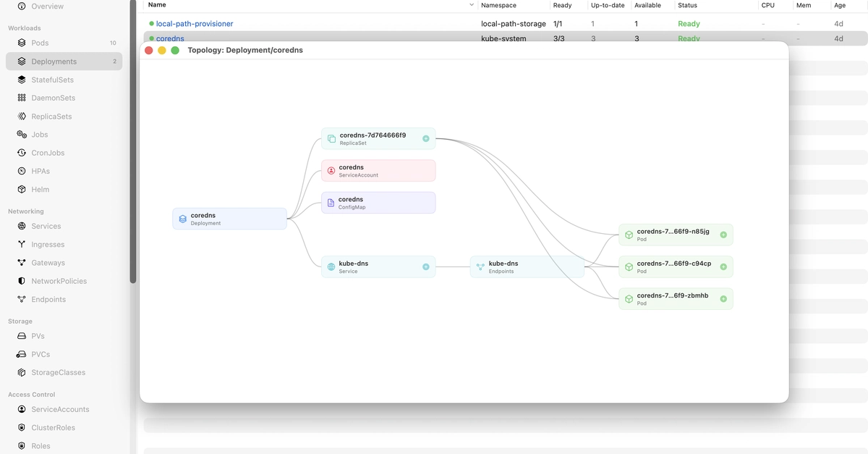868x454 pixels.
Task: Go to StatefulSets in sidebar
Action: tap(52, 80)
